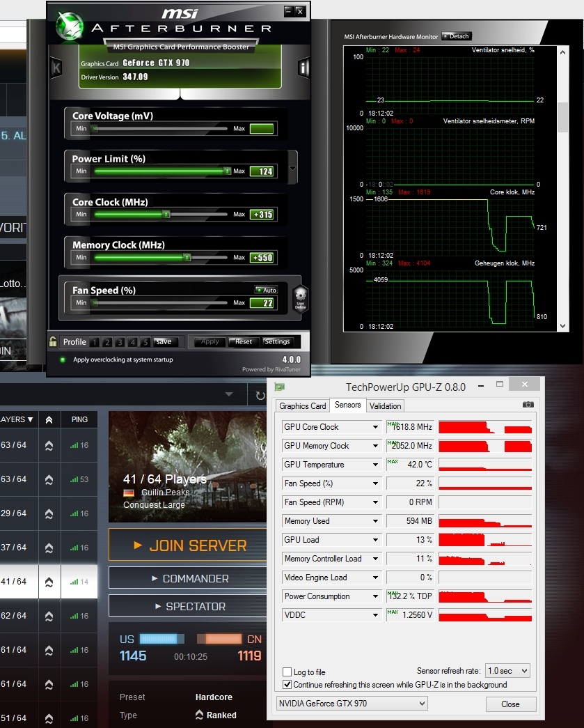
Task: Click the Fan Speed 22 value field
Action: tap(262, 303)
